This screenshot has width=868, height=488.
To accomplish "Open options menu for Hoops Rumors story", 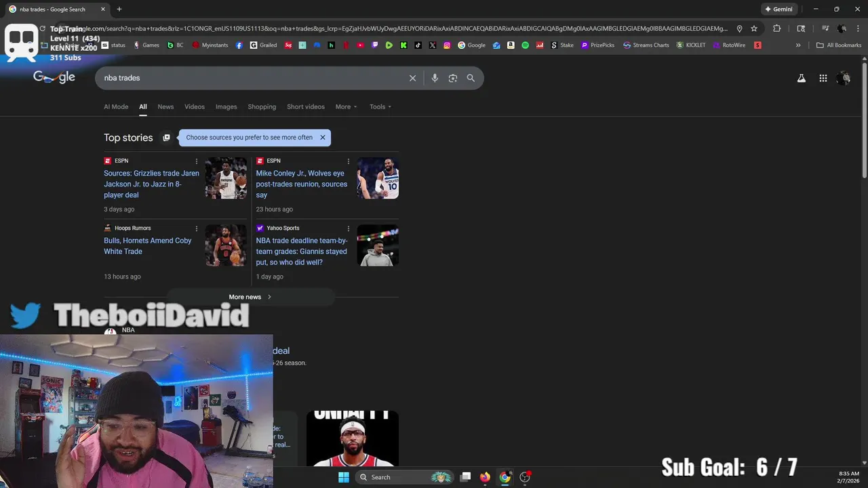I will tap(197, 228).
